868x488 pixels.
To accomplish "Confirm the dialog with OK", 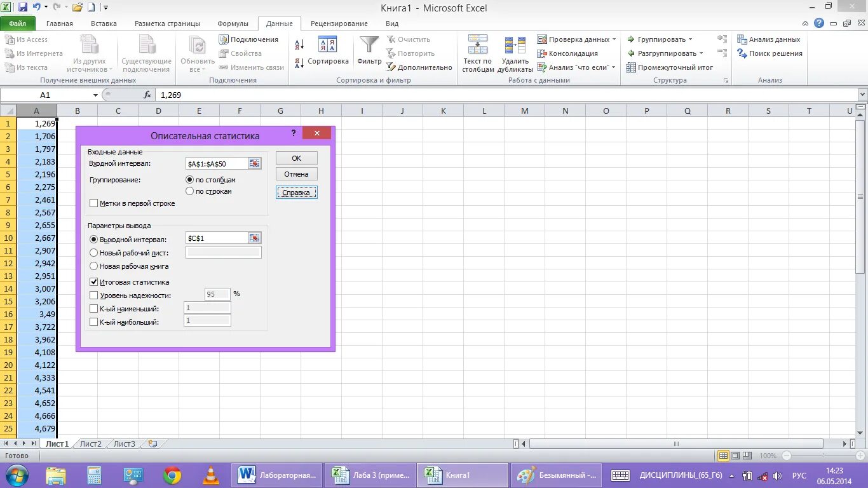I will 297,158.
